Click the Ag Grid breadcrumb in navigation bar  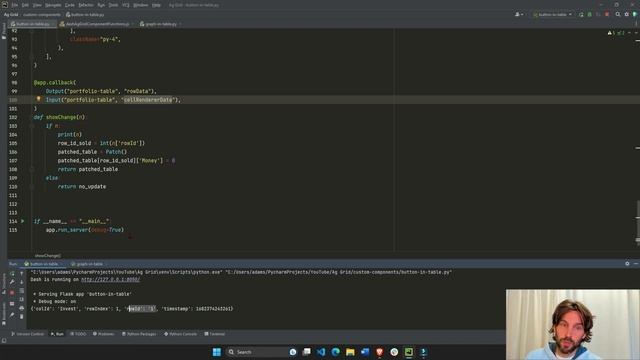(x=11, y=15)
